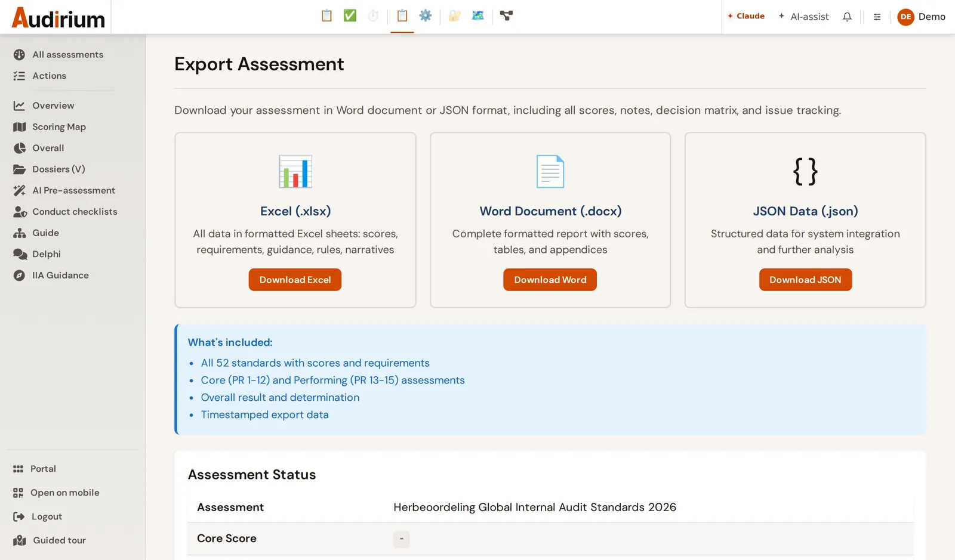
Task: Click the Core Score dash value badge
Action: [401, 539]
